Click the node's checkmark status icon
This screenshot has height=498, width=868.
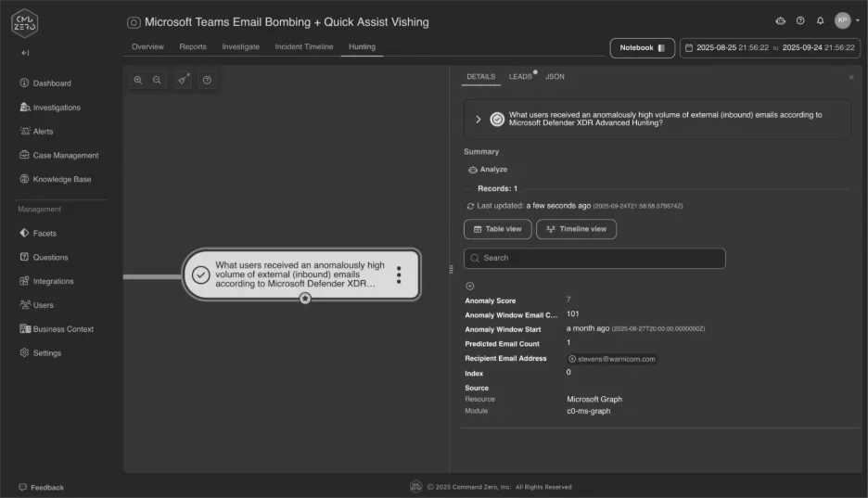[200, 275]
